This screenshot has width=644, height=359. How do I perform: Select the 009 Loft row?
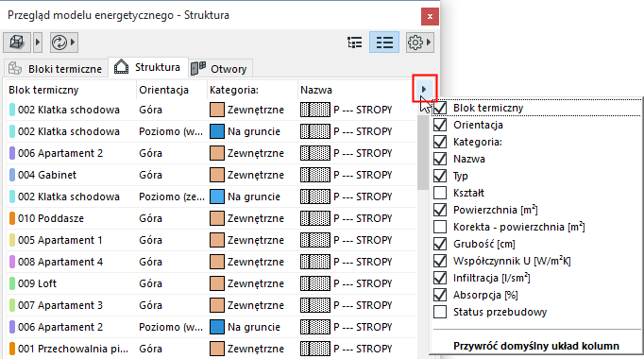tap(212, 283)
